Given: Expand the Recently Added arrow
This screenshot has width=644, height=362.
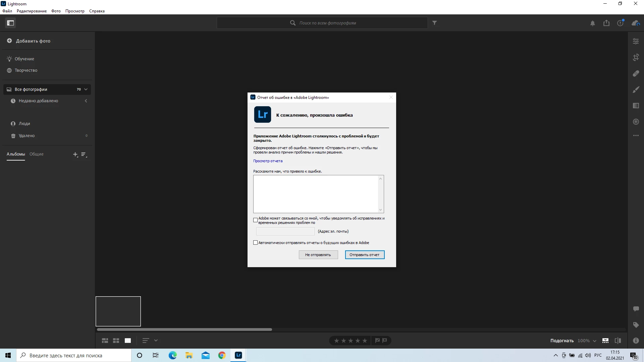Looking at the screenshot, I should (x=86, y=101).
